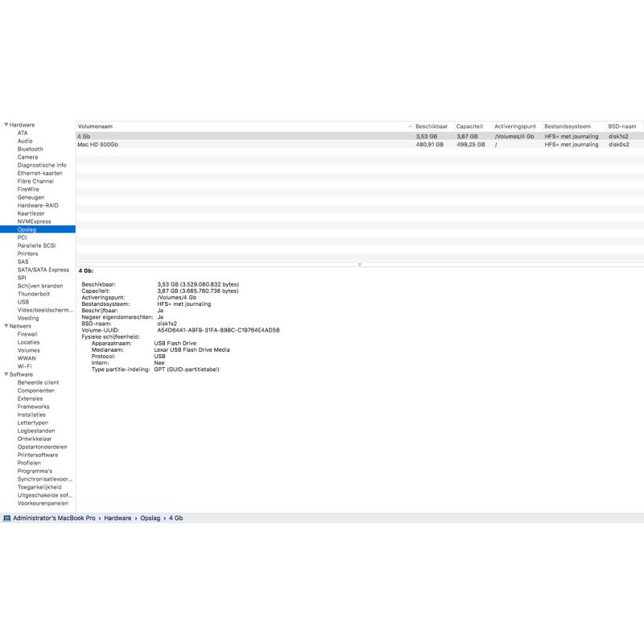
Task: Select Thunderbolt in the sidebar
Action: coord(34,294)
